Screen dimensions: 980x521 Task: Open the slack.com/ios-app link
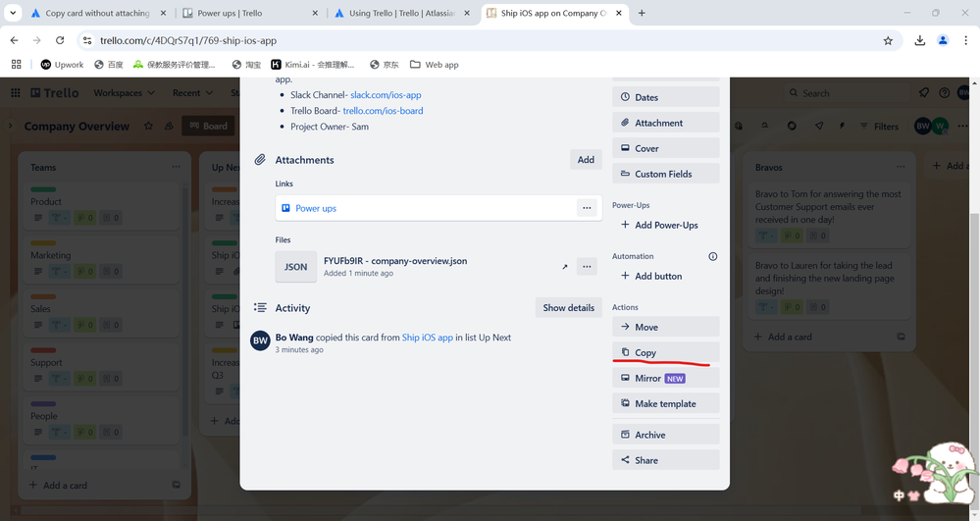pyautogui.click(x=386, y=95)
